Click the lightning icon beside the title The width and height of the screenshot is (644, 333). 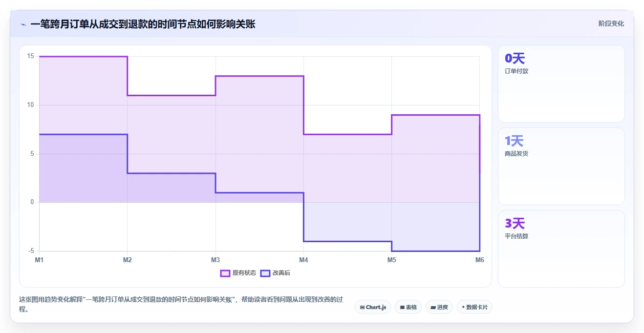[x=23, y=24]
